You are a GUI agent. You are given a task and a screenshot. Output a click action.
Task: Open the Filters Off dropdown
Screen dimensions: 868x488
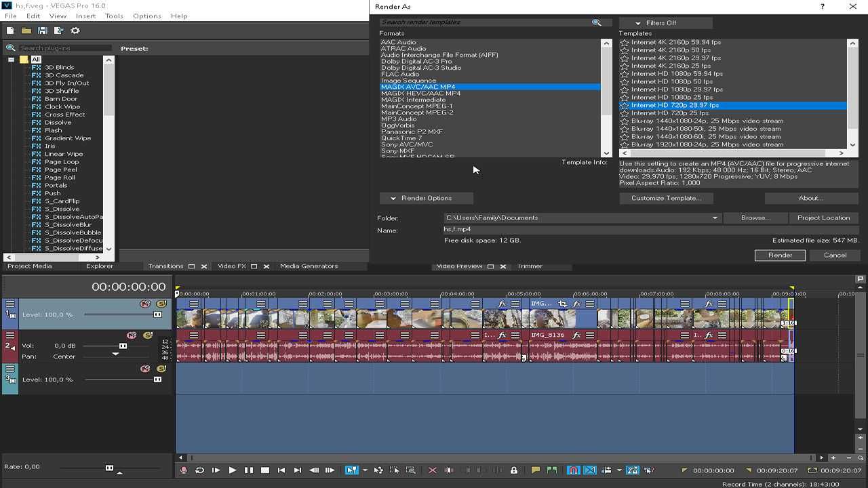pyautogui.click(x=665, y=23)
